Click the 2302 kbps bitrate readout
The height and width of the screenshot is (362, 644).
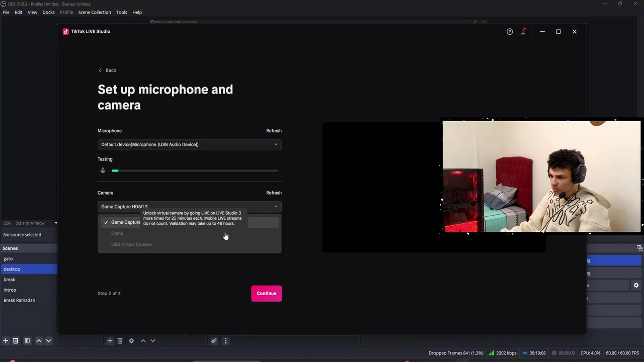click(506, 353)
